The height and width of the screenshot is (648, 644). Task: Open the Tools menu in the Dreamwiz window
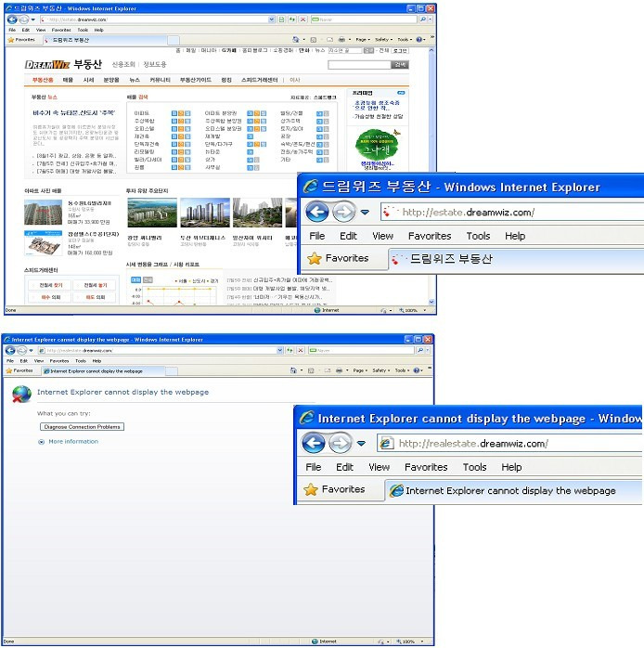(83, 30)
